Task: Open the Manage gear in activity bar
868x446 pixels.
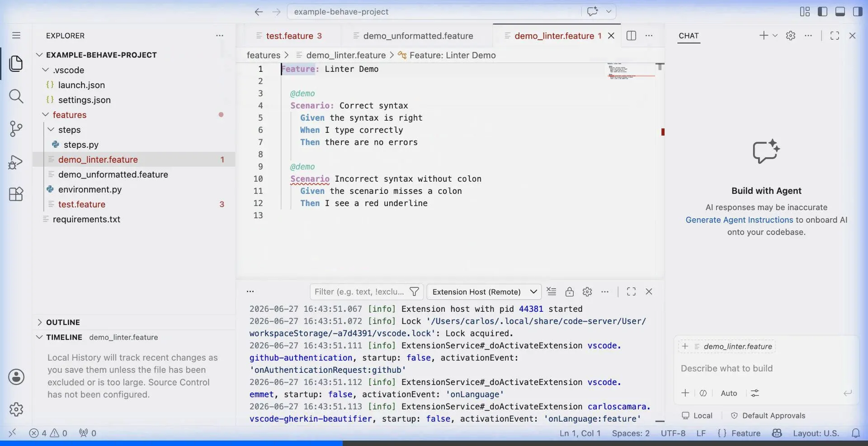Action: 16,409
